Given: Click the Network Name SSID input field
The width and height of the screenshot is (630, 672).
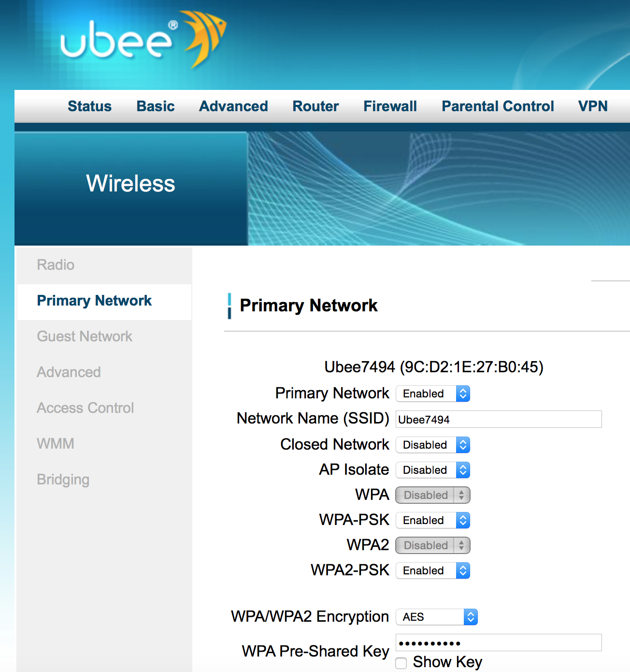Looking at the screenshot, I should (498, 419).
